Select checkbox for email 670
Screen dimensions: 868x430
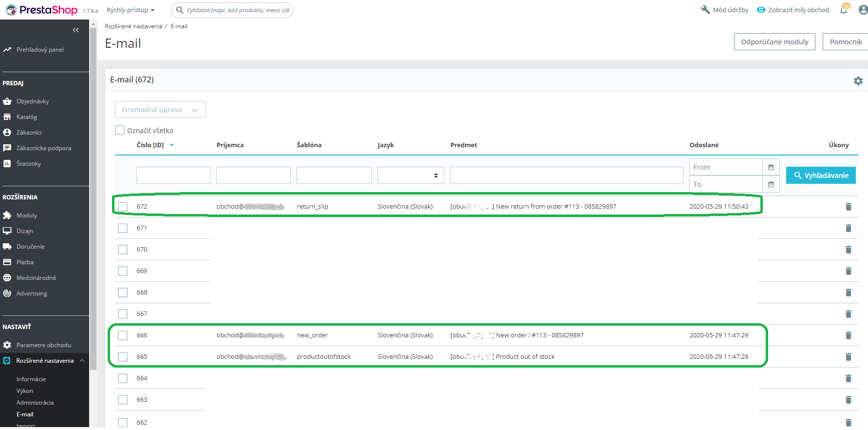click(x=123, y=250)
